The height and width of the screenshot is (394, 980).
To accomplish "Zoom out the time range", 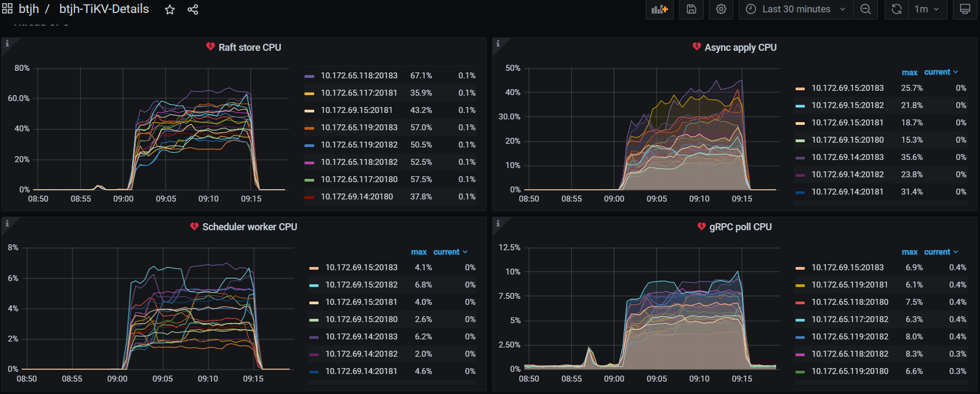I will coord(865,9).
